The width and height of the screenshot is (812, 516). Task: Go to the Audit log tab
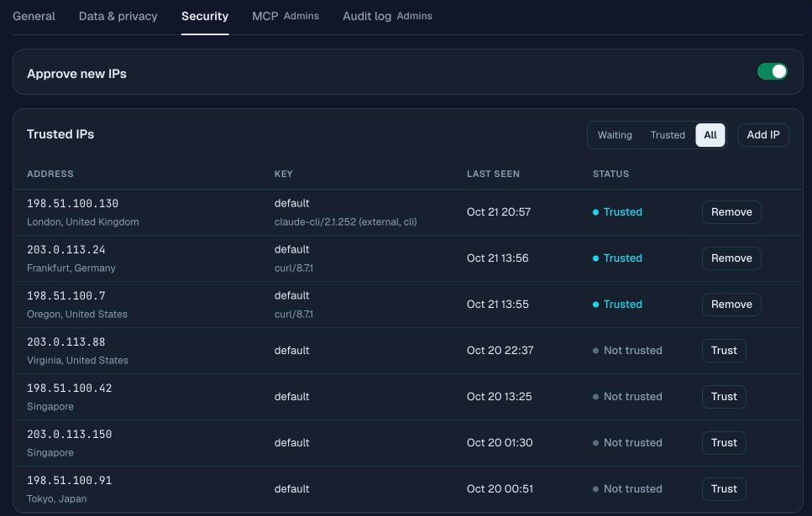[x=387, y=16]
